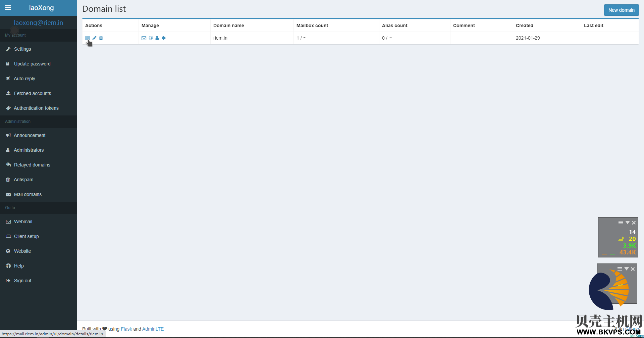Open riem.in managers via the person icon
This screenshot has height=338, width=644.
coord(157,38)
